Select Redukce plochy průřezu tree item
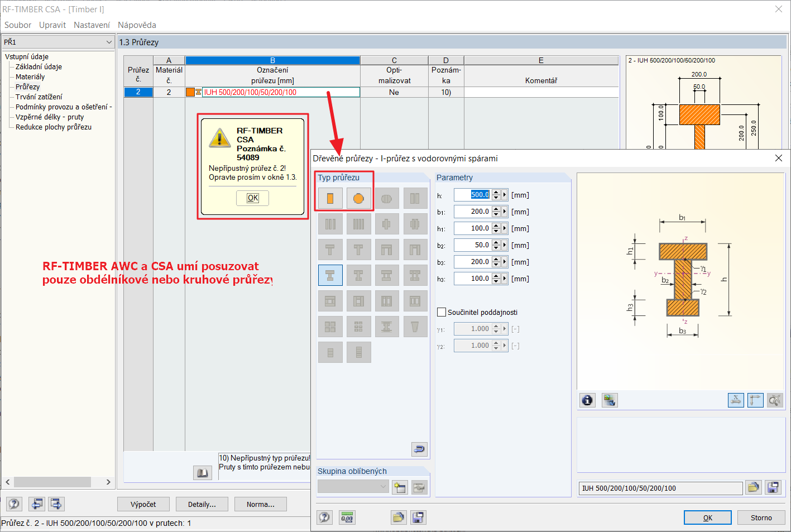Screen dimensions: 791x532 click(x=54, y=127)
